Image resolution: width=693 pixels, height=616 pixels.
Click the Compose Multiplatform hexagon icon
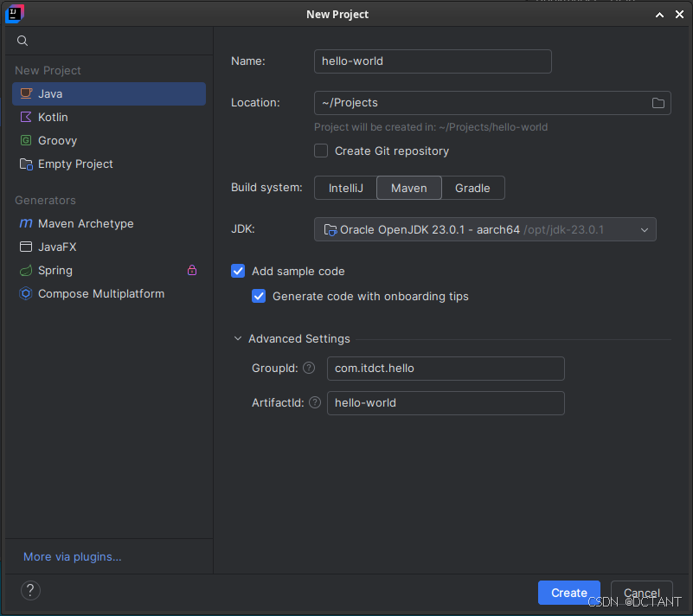(26, 293)
